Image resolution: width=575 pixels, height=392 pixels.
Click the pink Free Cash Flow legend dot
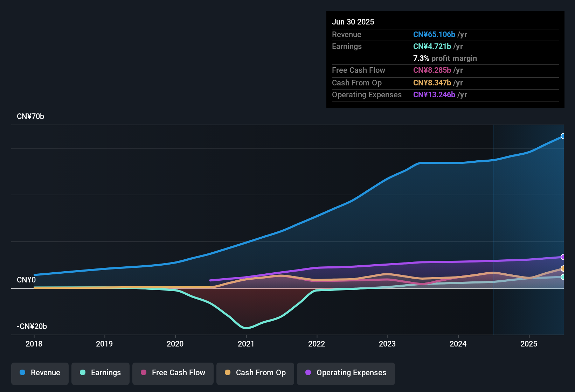(x=143, y=373)
